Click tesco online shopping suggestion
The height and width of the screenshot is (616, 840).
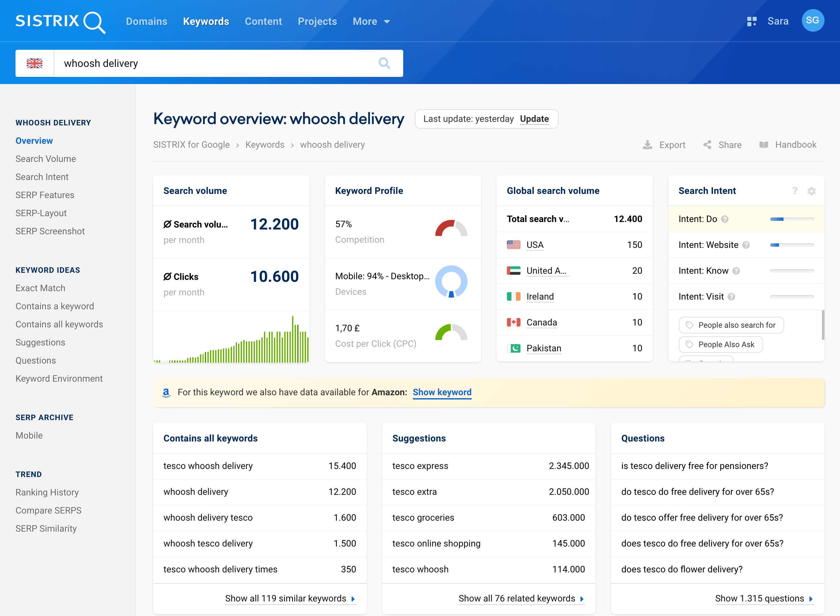pos(436,544)
